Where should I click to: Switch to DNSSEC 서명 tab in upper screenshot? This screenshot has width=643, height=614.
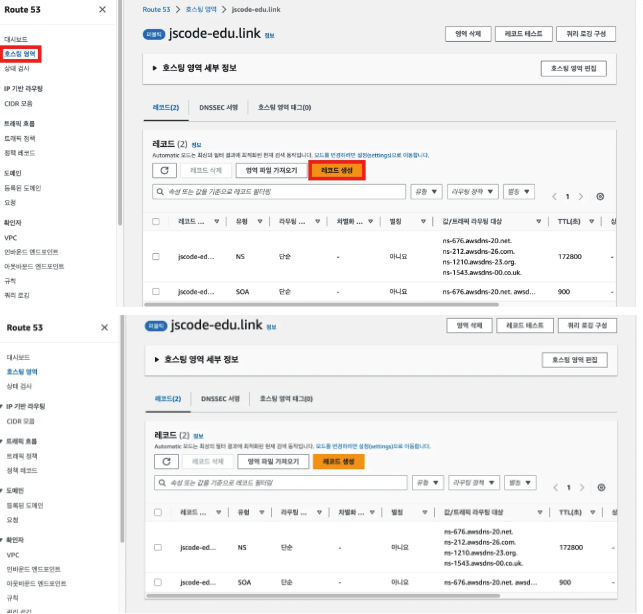click(x=219, y=107)
